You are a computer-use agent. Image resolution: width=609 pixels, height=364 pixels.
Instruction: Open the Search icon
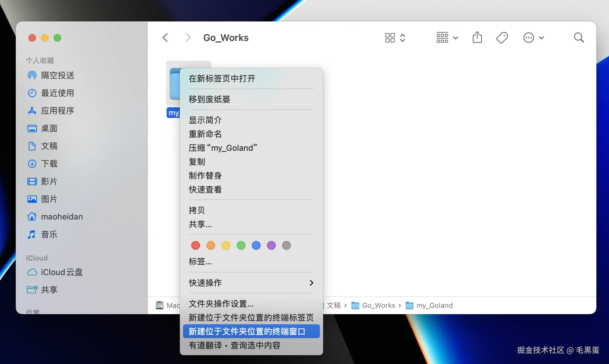click(579, 37)
